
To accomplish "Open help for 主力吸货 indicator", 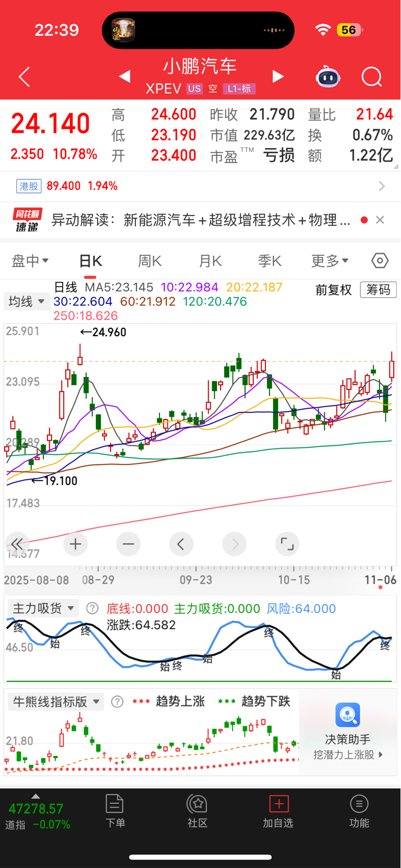I will click(92, 608).
